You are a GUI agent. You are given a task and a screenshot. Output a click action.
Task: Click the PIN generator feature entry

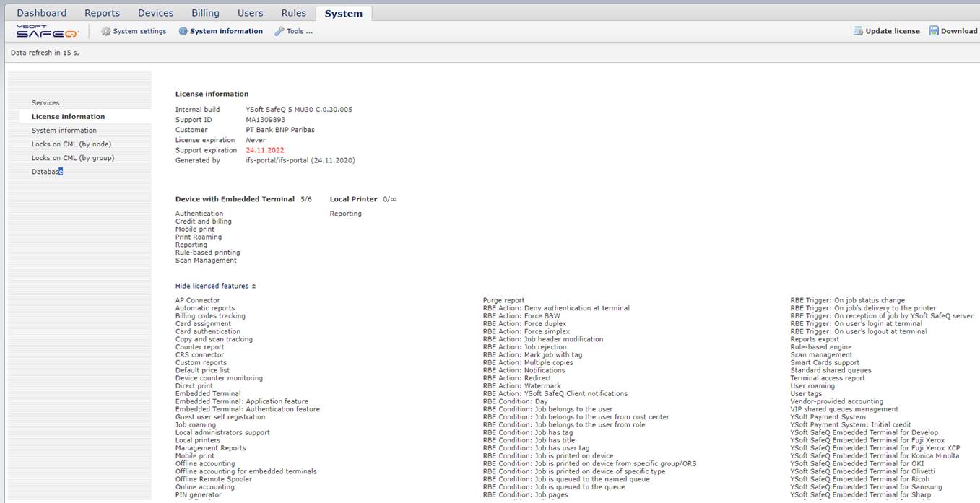click(199, 495)
